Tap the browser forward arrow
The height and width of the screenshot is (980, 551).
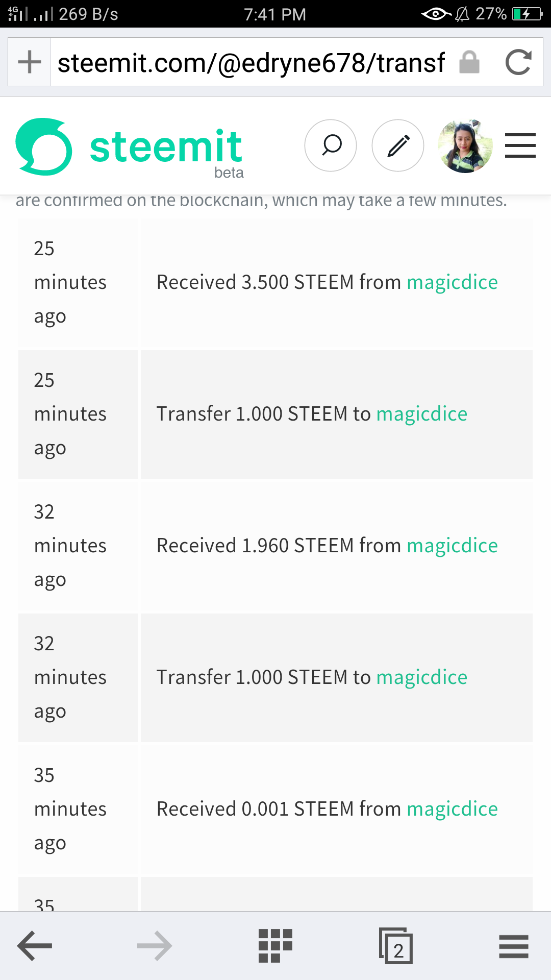pyautogui.click(x=155, y=946)
